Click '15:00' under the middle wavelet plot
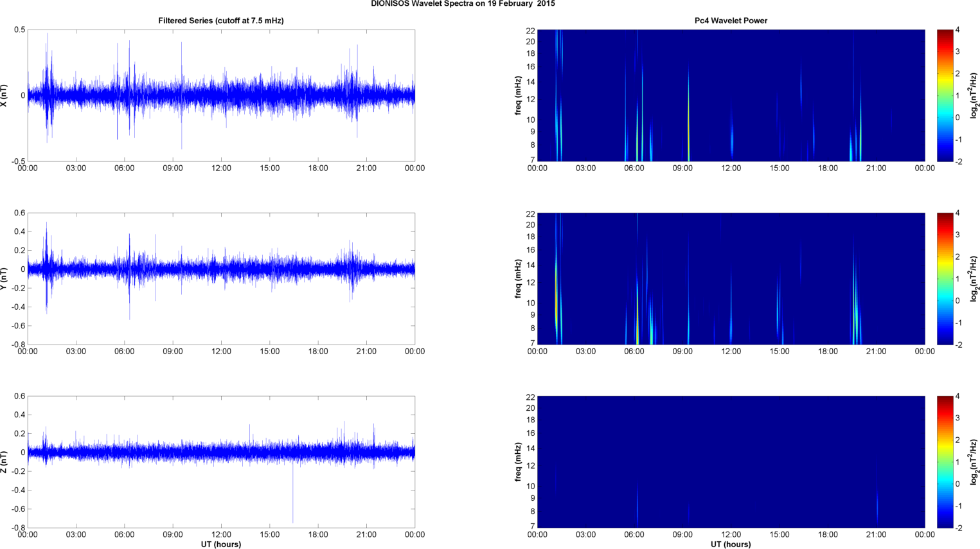Image resolution: width=980 pixels, height=549 pixels. click(x=780, y=352)
